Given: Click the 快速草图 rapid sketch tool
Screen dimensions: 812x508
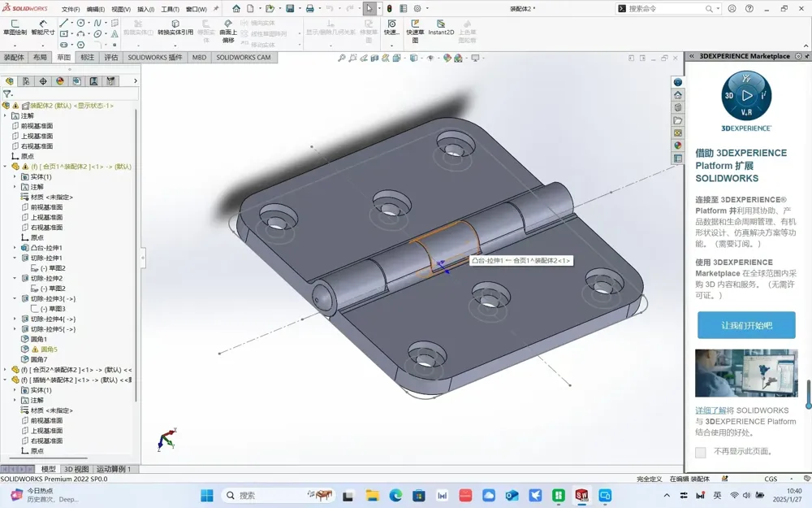Looking at the screenshot, I should click(415, 31).
